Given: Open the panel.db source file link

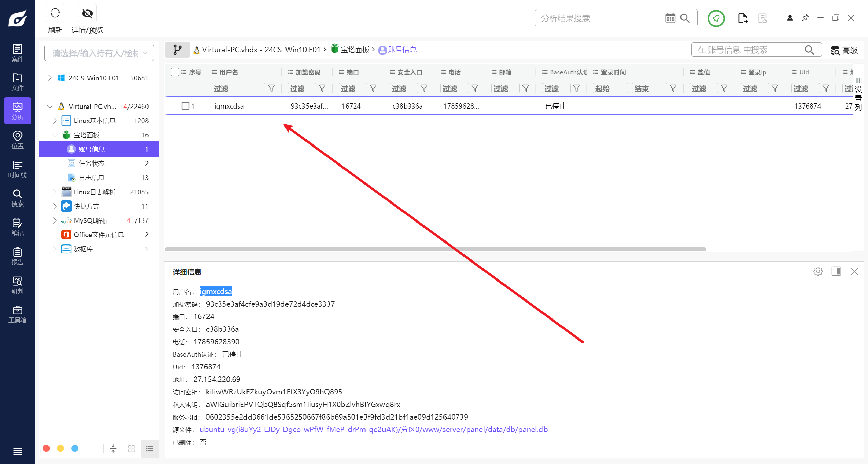Looking at the screenshot, I should pos(373,429).
